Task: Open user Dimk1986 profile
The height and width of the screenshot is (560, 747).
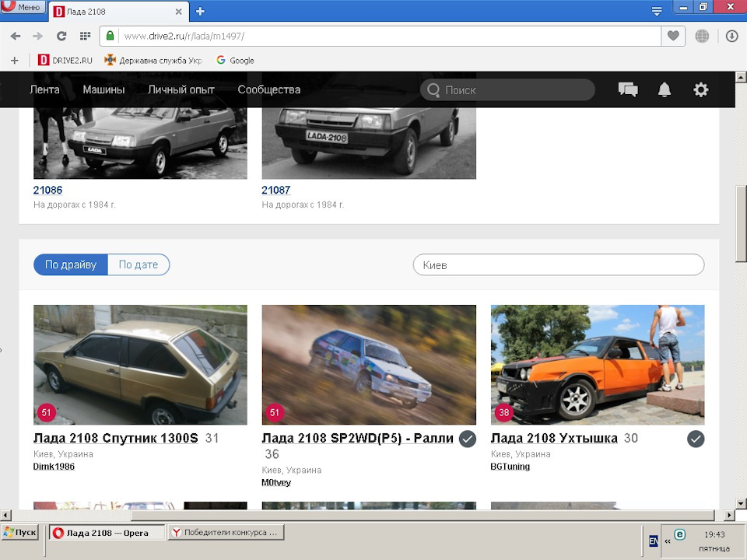Action: [54, 467]
